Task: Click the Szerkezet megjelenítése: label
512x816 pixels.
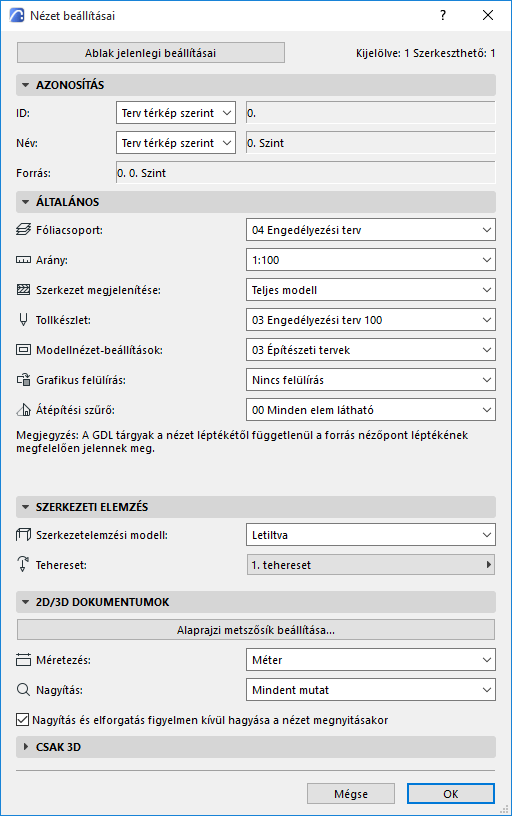Action: pyautogui.click(x=98, y=290)
